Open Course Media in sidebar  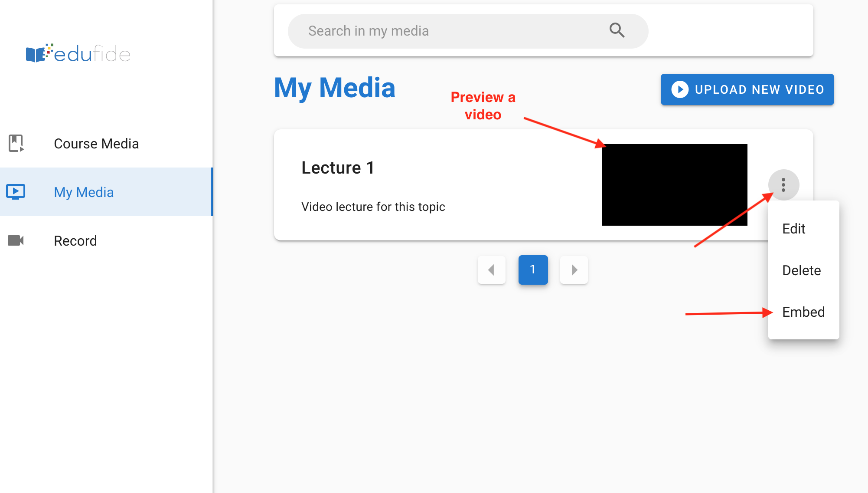[x=96, y=144]
